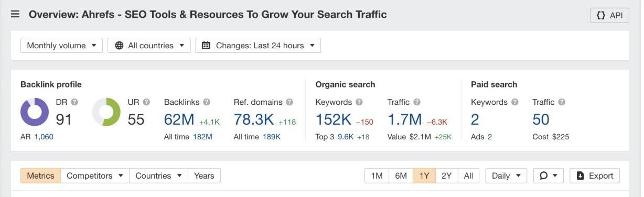Screen dimensions: 644x197
Task: Switch to the Competitors tab
Action: click(95, 176)
